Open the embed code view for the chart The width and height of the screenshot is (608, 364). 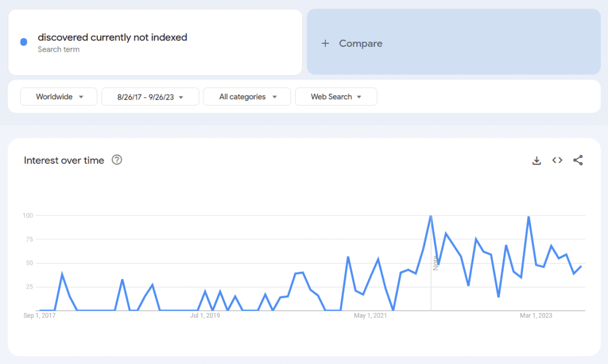coord(557,160)
